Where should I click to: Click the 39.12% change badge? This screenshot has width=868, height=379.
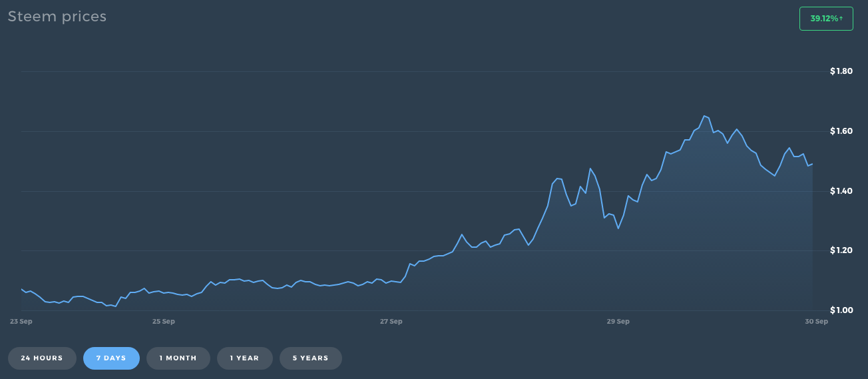coord(826,19)
